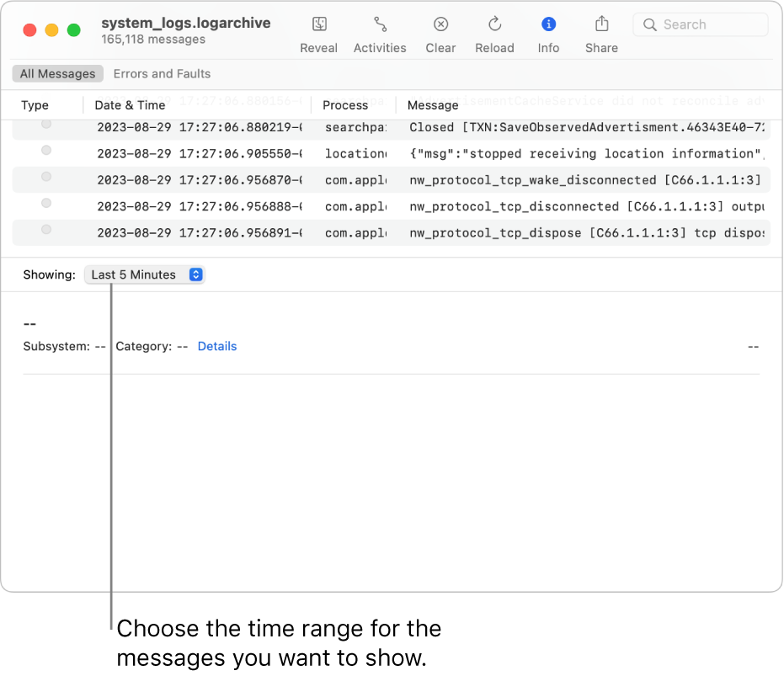Toggle the Info panel icon
This screenshot has height=676, width=784.
548,24
